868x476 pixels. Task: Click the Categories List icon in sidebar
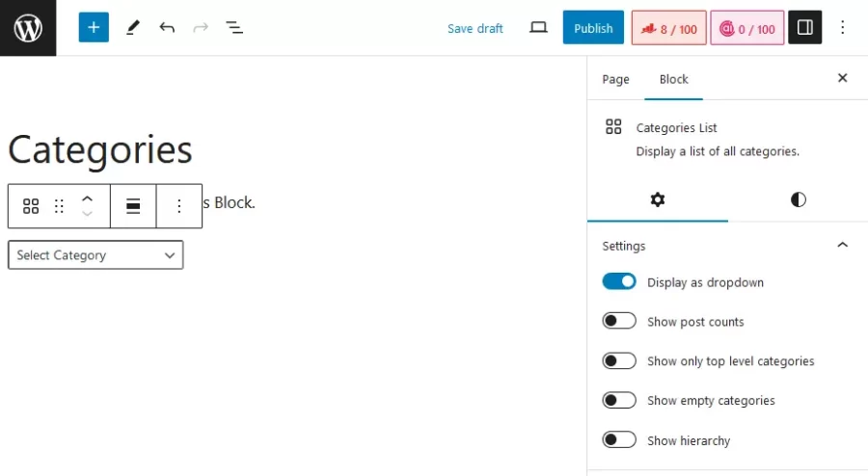coord(613,126)
